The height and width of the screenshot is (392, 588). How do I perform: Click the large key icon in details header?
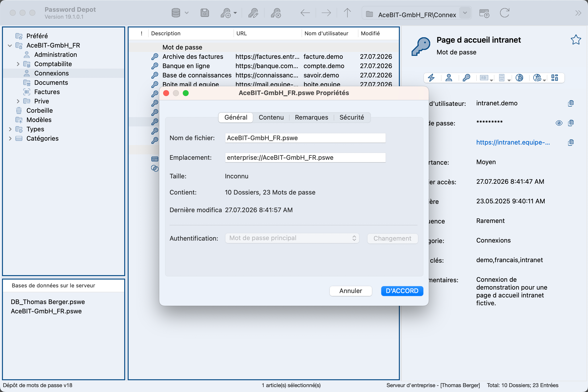pyautogui.click(x=421, y=47)
